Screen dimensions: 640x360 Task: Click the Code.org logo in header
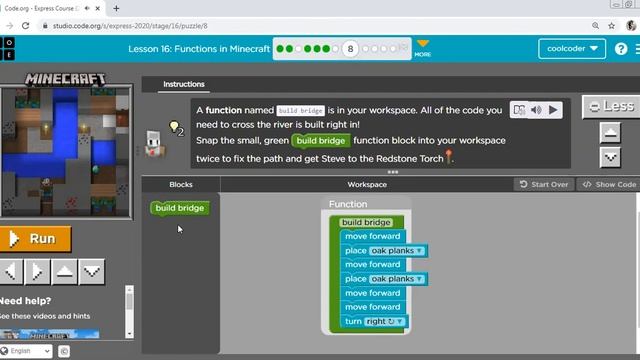pyautogui.click(x=8, y=49)
